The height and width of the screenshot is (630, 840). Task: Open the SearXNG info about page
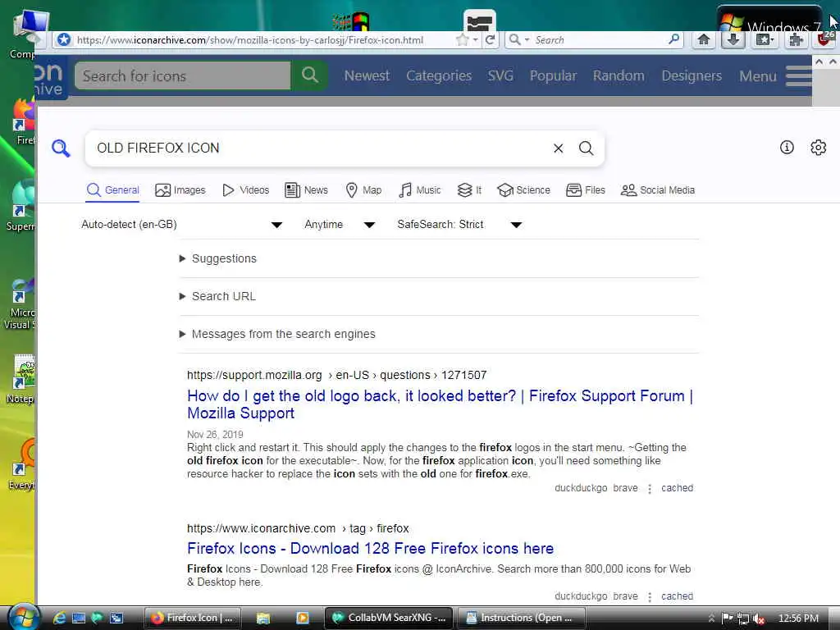787,148
